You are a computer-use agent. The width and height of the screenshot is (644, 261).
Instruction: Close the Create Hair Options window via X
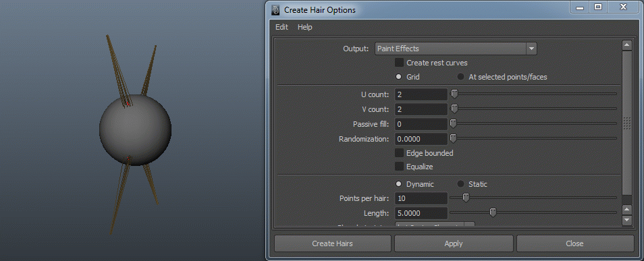[x=623, y=7]
